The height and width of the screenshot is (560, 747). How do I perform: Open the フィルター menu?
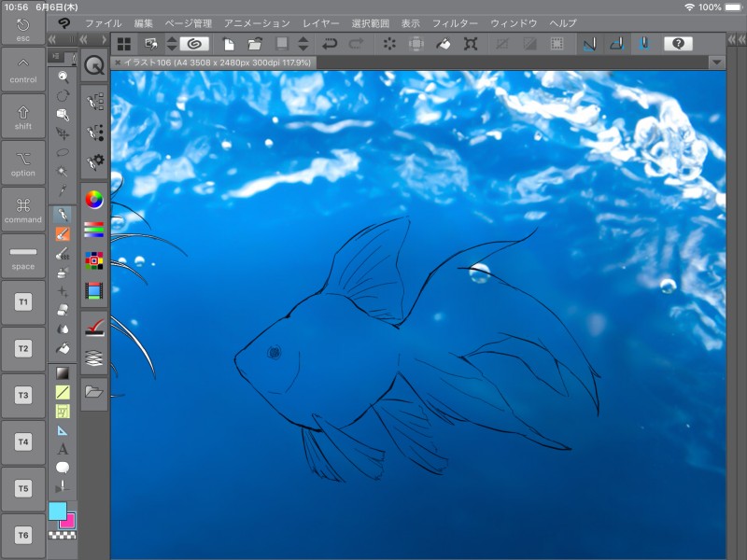tap(456, 22)
